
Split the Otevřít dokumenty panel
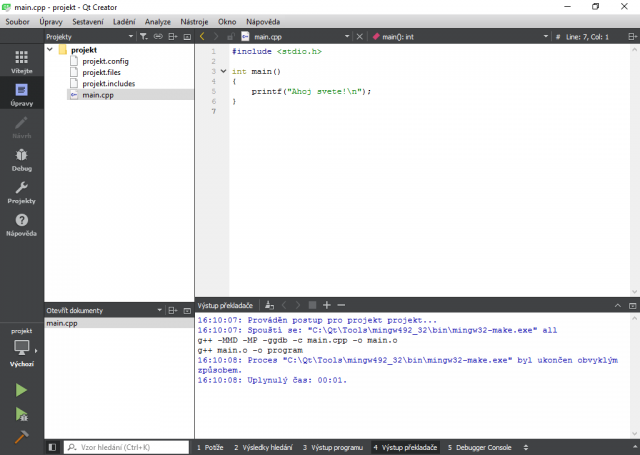coord(173,311)
